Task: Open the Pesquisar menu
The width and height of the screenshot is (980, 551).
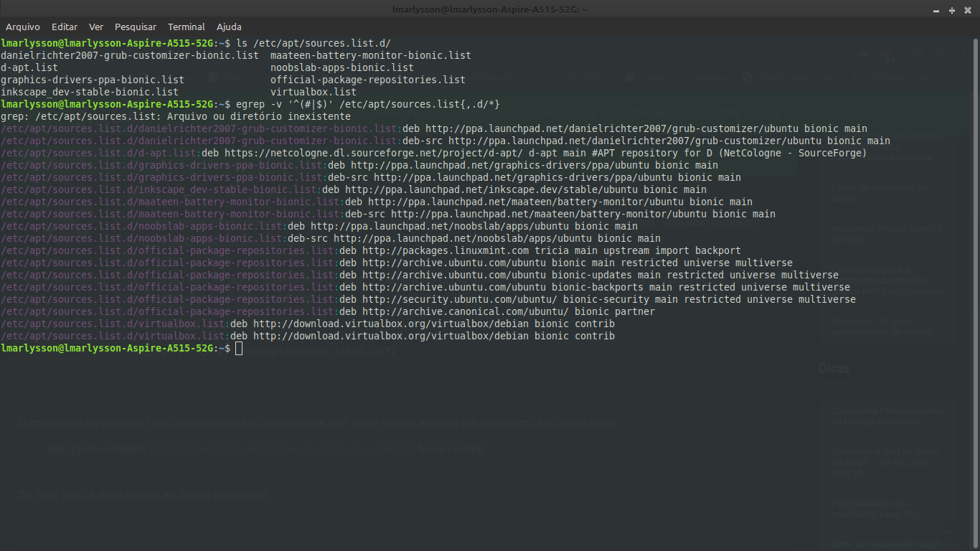Action: [x=136, y=27]
